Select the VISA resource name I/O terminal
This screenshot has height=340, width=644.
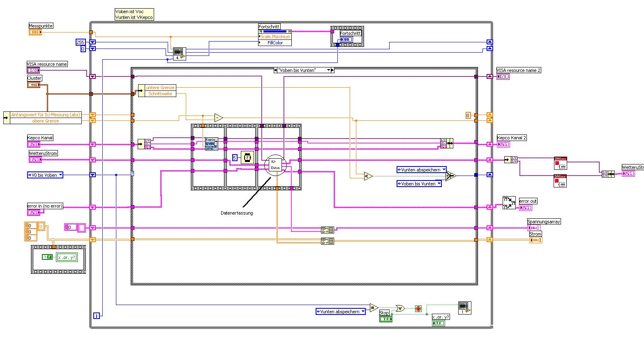point(34,70)
